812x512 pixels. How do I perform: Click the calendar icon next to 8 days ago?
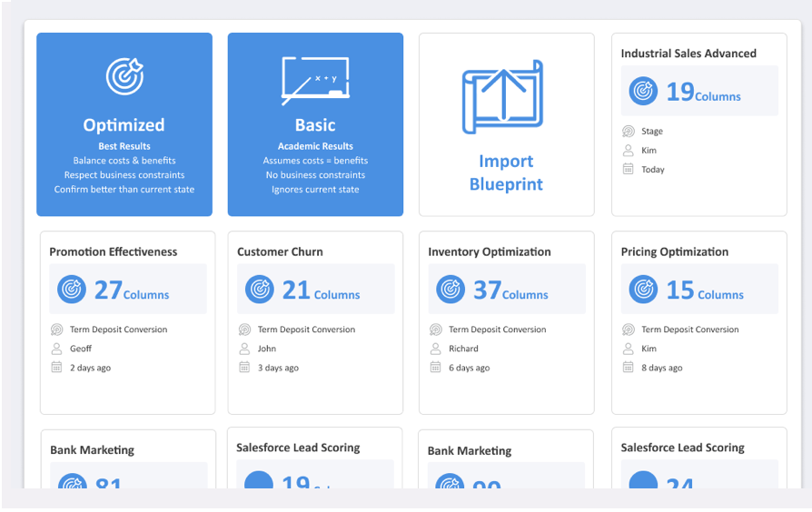click(x=629, y=367)
